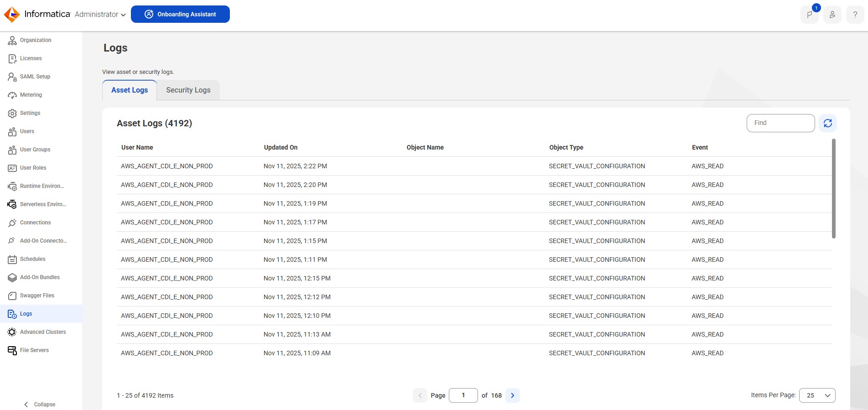
Task: Expand the Administrator service dropdown
Action: tap(100, 15)
